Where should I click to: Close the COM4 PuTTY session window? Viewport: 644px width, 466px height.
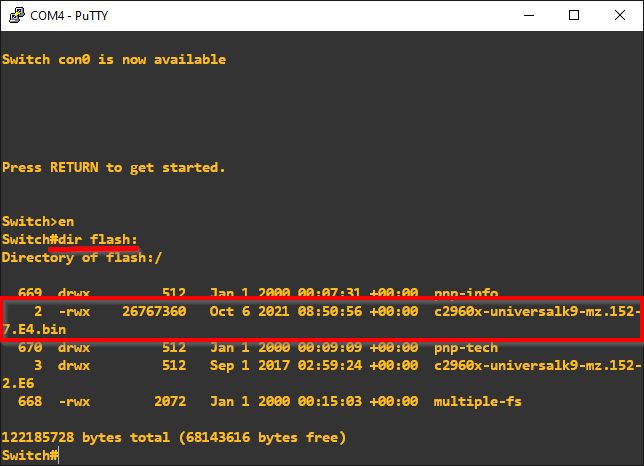coord(620,15)
